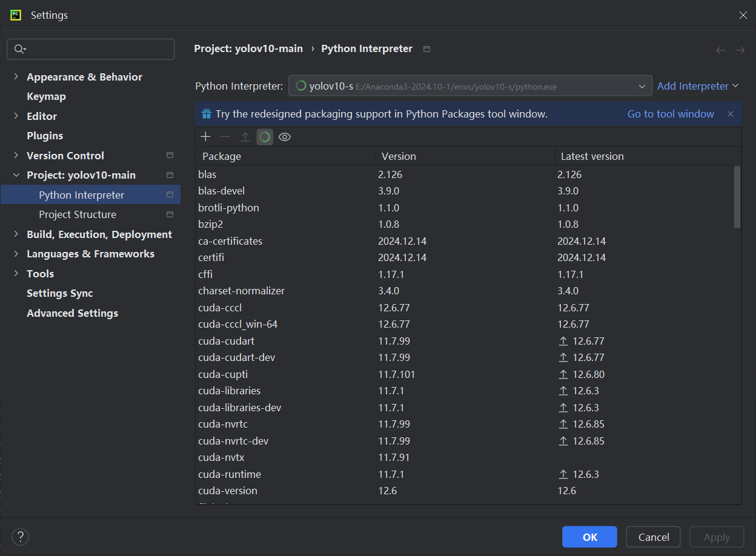Click the search magnifier icon in settings
This screenshot has height=556, width=756.
point(20,49)
